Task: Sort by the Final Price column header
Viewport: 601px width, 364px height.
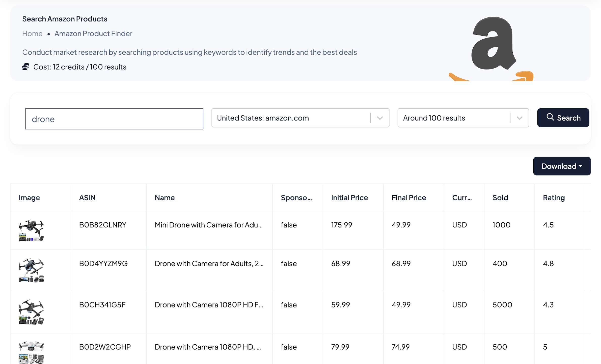Action: click(x=408, y=197)
